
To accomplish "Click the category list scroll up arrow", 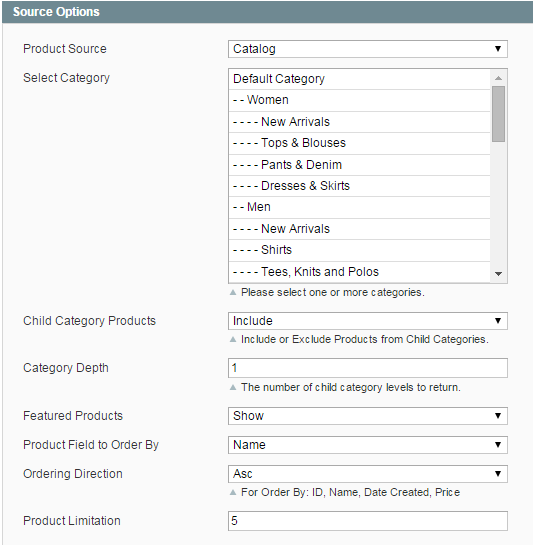I will click(498, 78).
